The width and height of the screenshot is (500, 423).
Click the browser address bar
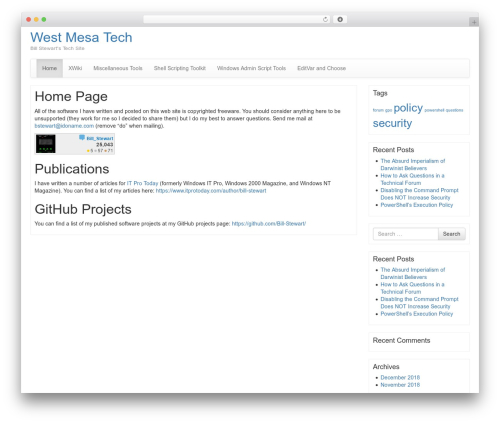236,19
